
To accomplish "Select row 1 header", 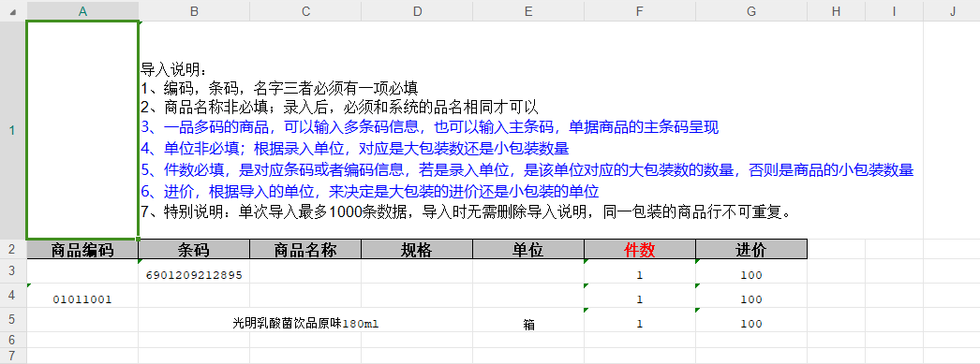I will pyautogui.click(x=13, y=130).
